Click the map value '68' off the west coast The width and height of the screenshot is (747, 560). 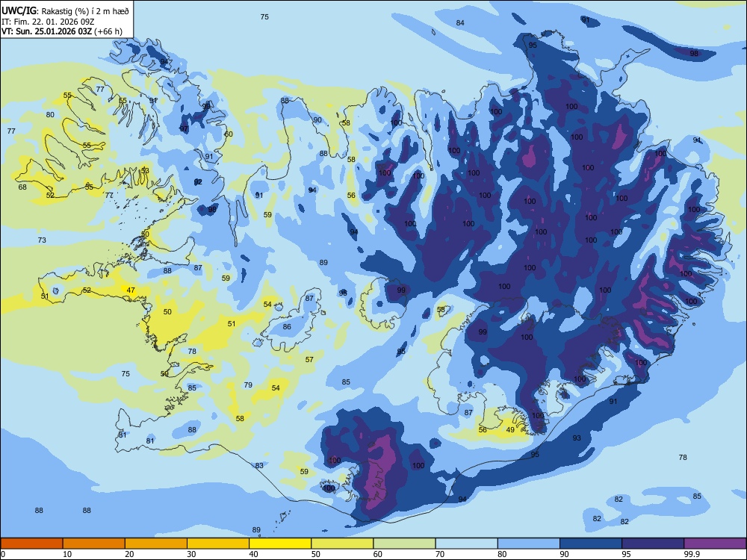click(x=22, y=187)
